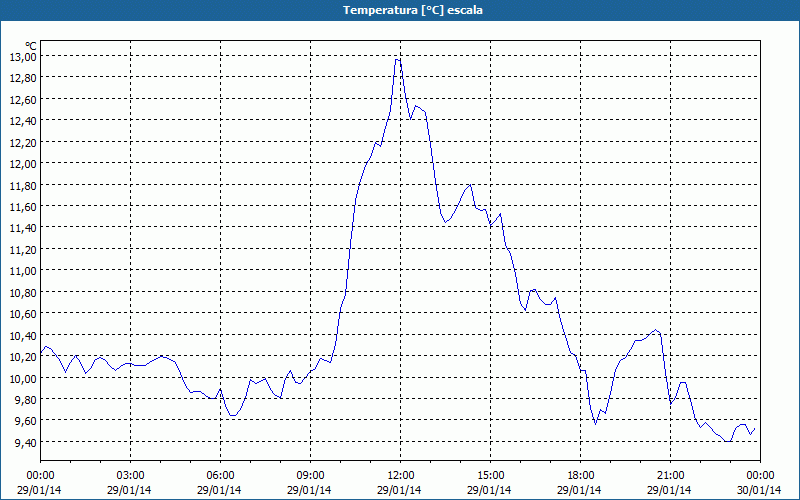
Task: Click the 12:00 time axis label
Action: tap(401, 476)
